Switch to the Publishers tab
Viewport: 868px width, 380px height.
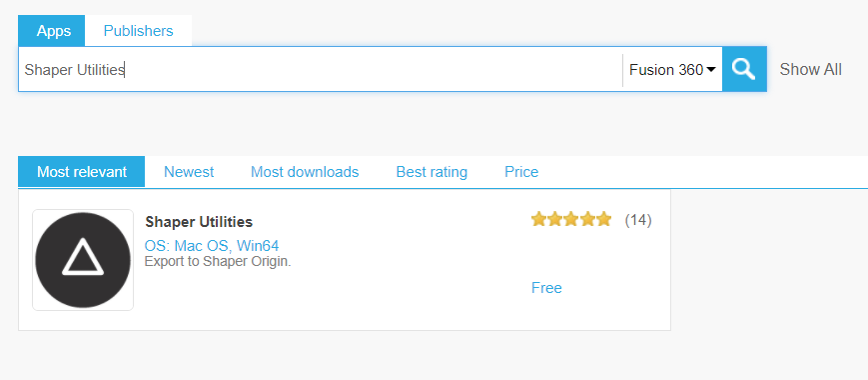pos(139,31)
